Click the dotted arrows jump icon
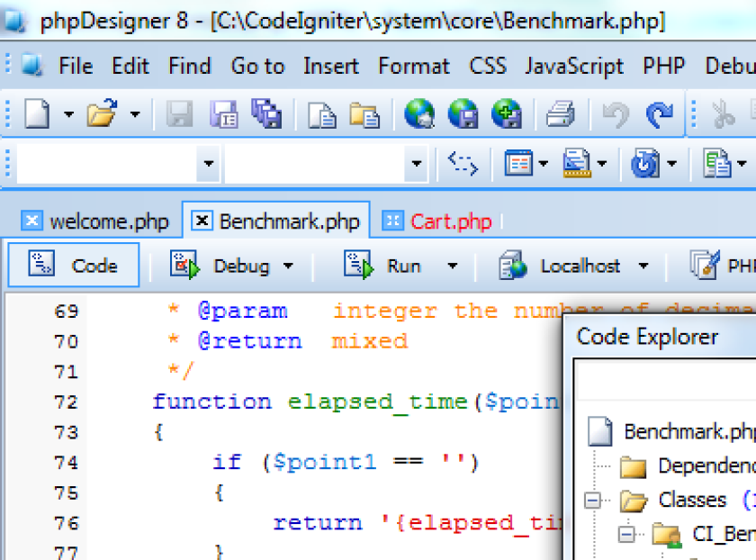Viewport: 756px width, 560px height. pos(463,164)
